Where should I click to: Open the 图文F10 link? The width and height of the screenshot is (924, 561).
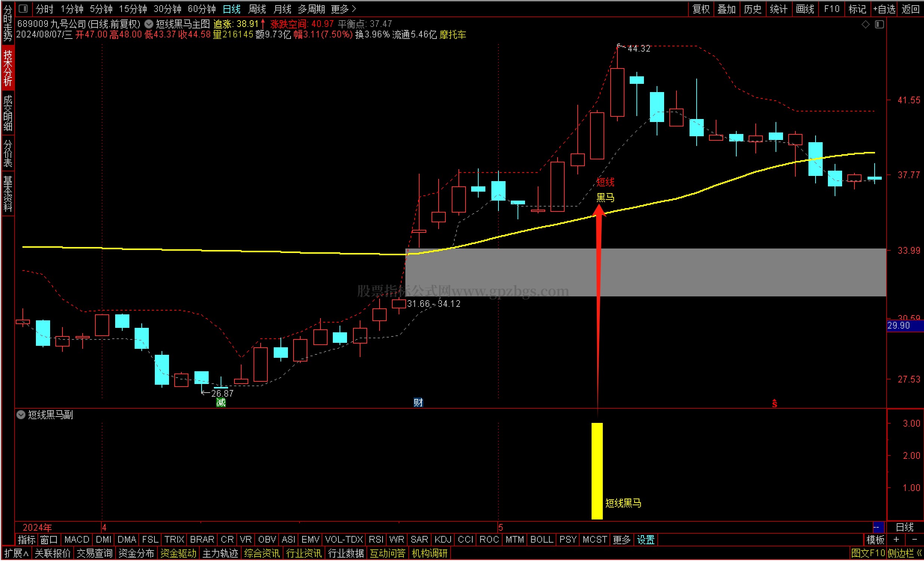click(x=868, y=553)
